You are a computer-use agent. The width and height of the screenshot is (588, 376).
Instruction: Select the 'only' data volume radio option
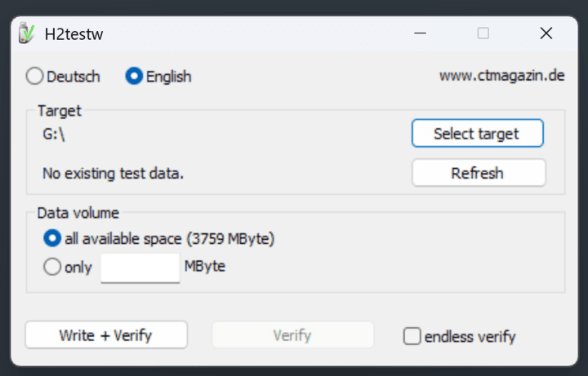pos(52,267)
